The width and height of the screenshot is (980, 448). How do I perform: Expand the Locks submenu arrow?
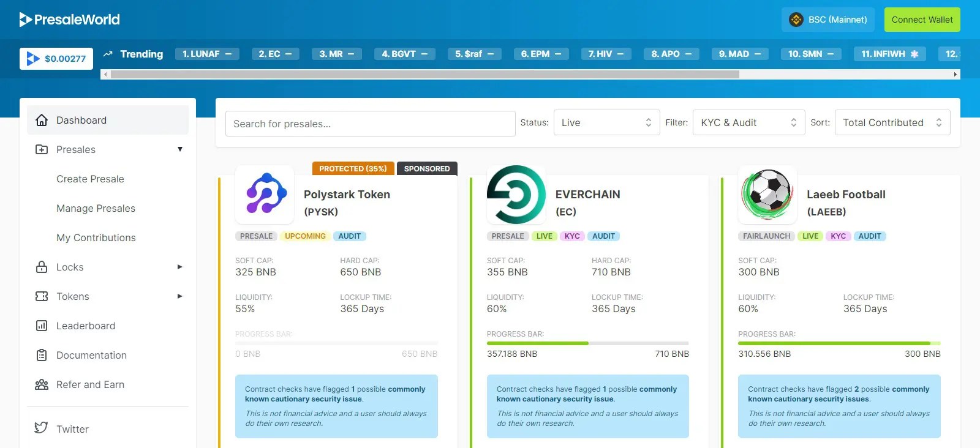[180, 267]
